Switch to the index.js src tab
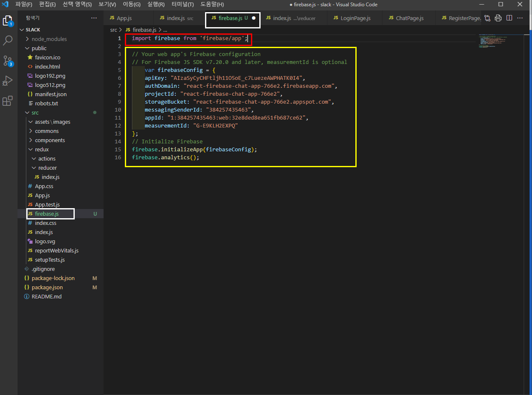This screenshot has height=395, width=532. click(180, 18)
